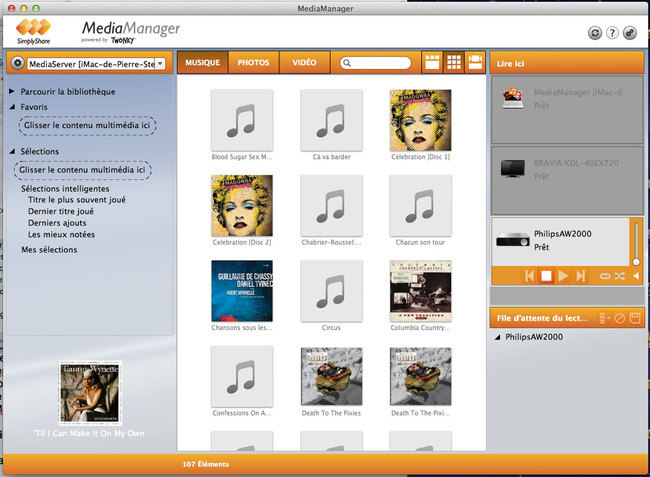Toggle shuffle mode on the player
Viewport: 650px width, 477px height.
pos(620,276)
